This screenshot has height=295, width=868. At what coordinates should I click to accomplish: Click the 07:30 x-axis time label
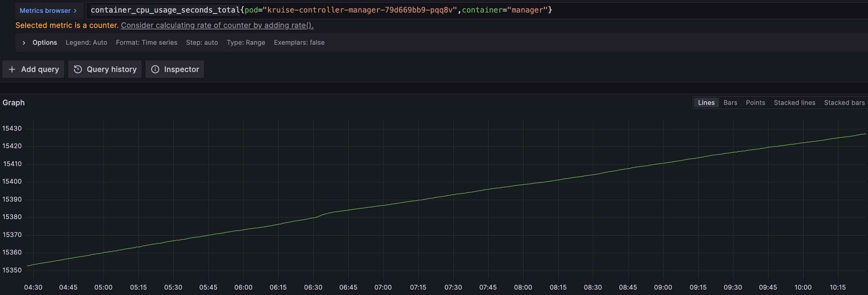pyautogui.click(x=453, y=287)
